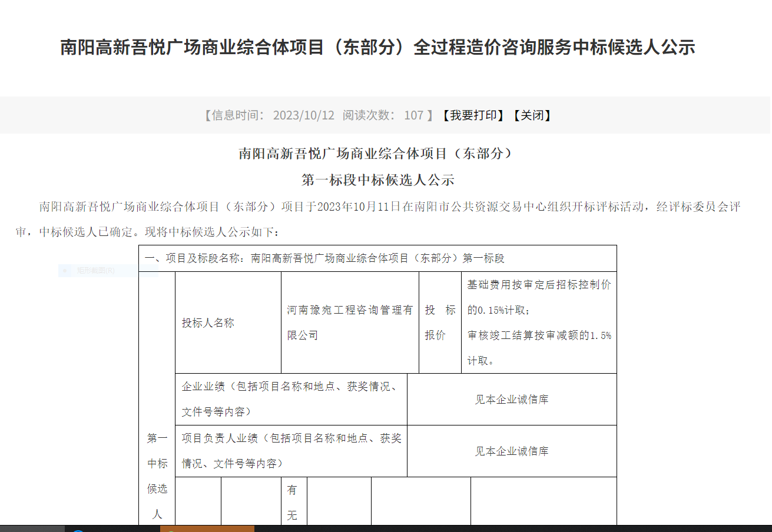Click the 项目及标段名称 table header row

[377, 258]
